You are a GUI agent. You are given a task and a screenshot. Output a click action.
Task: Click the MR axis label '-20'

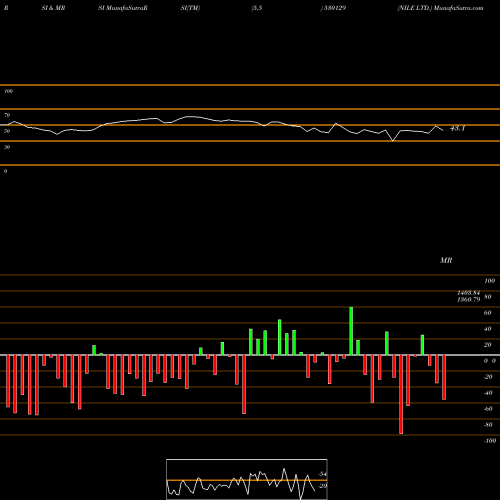pyautogui.click(x=488, y=377)
